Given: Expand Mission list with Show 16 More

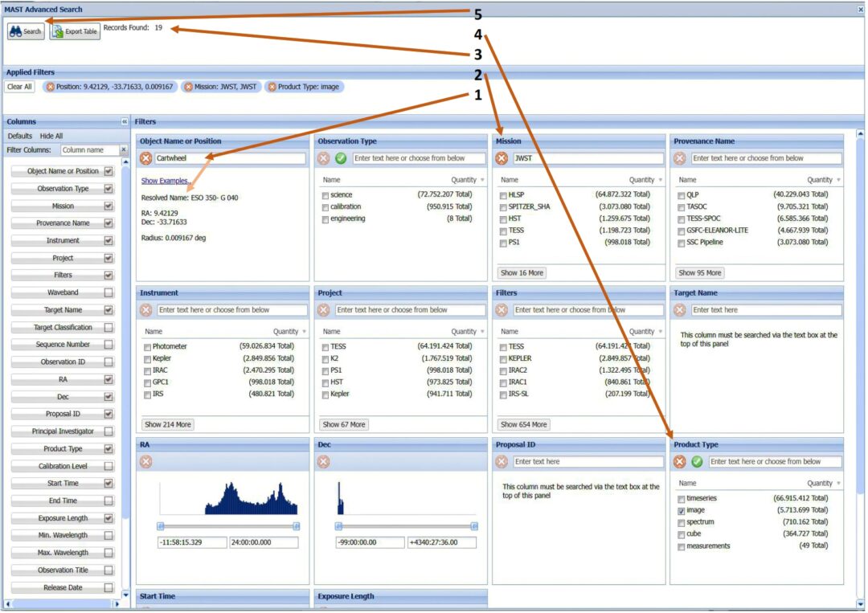Looking at the screenshot, I should pyautogui.click(x=522, y=273).
